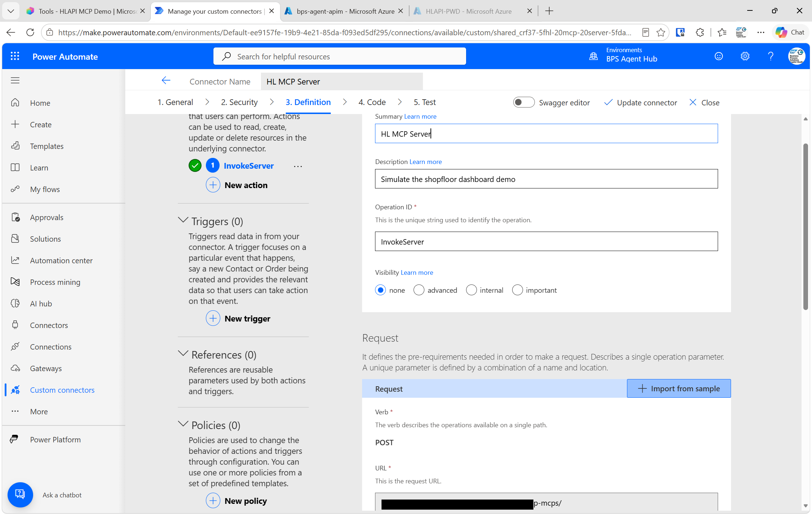
Task: Open the 5. Test step
Action: coord(425,102)
